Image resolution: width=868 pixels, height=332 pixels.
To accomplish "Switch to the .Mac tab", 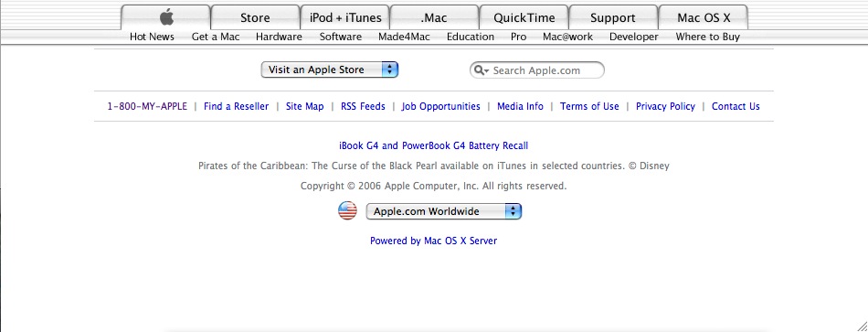I will click(x=434, y=17).
